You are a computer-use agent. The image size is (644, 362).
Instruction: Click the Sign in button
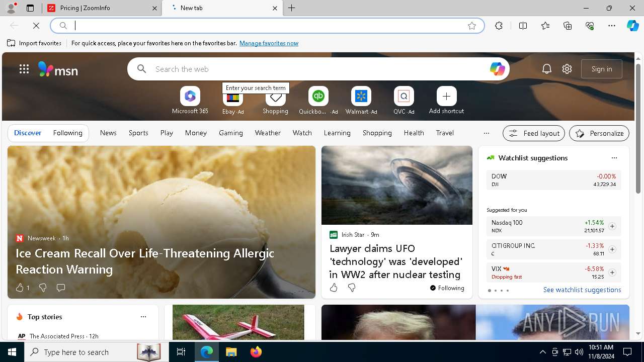click(x=602, y=69)
